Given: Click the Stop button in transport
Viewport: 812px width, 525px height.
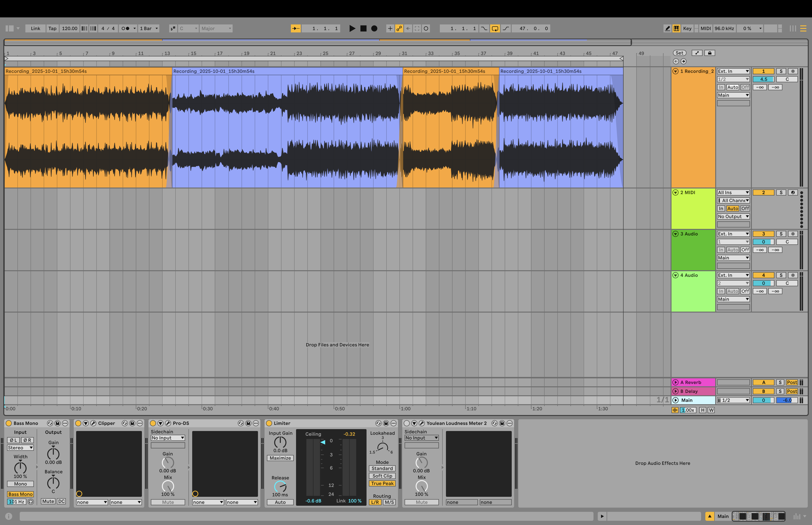Looking at the screenshot, I should 363,28.
